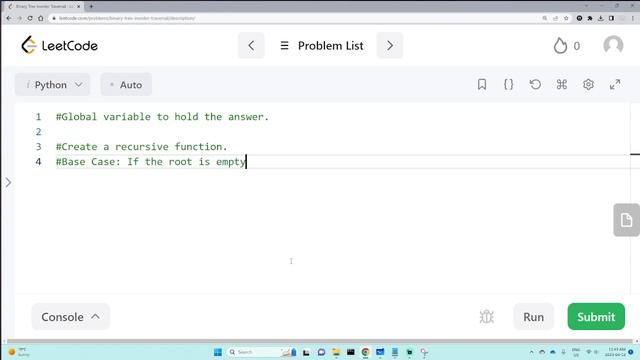Expand the Console panel

(71, 317)
